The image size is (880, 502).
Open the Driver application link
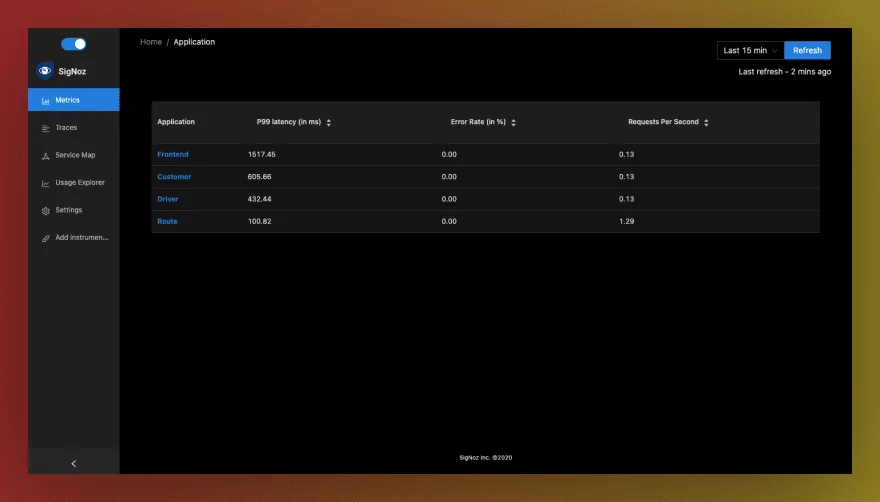(168, 199)
